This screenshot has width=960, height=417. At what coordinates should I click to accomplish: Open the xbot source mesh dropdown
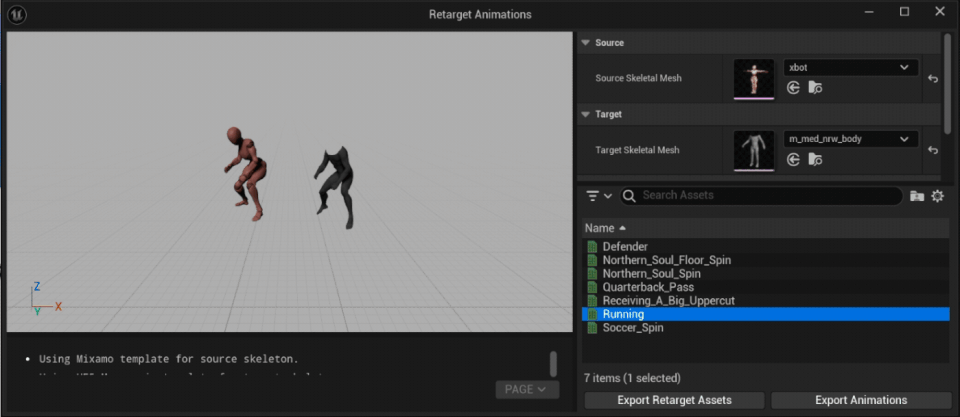(850, 67)
